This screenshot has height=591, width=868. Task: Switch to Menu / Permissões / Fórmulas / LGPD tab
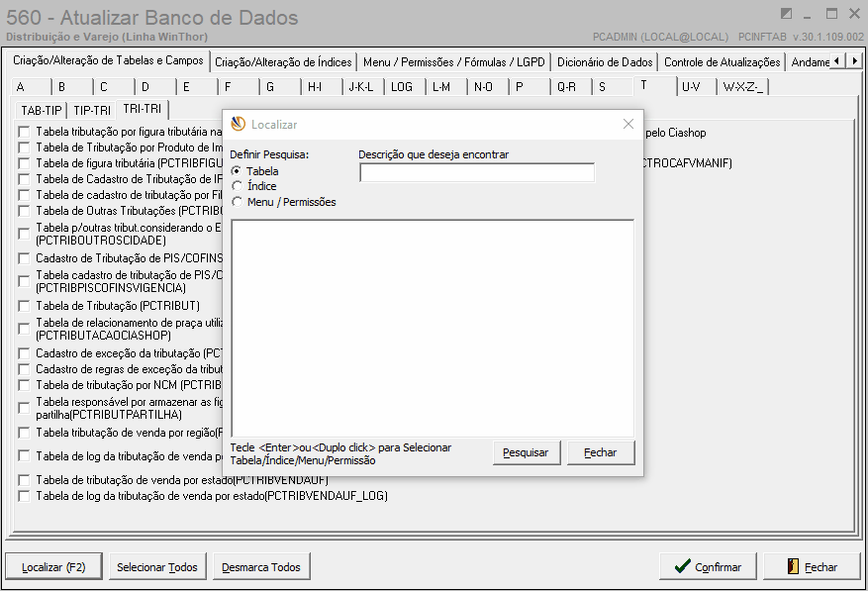pyautogui.click(x=454, y=62)
